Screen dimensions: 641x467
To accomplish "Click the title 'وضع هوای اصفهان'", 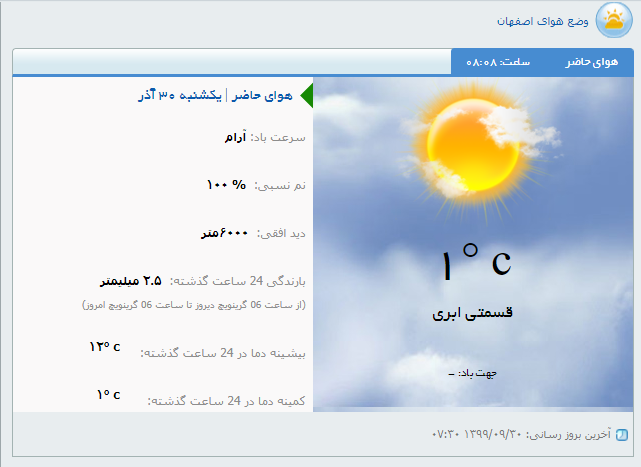I will tap(542, 21).
